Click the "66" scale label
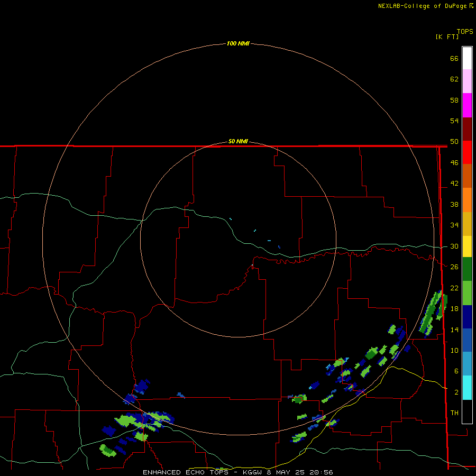Viewport: 476px width, 476px height. pyautogui.click(x=454, y=59)
